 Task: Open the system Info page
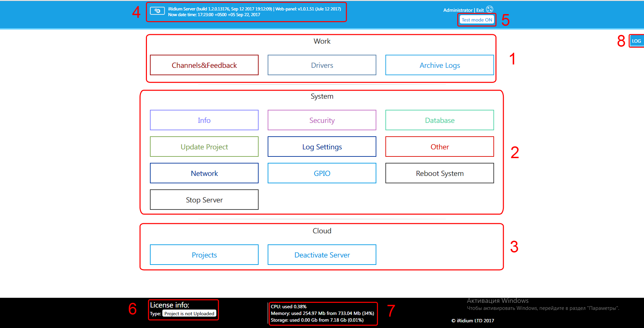tap(204, 120)
